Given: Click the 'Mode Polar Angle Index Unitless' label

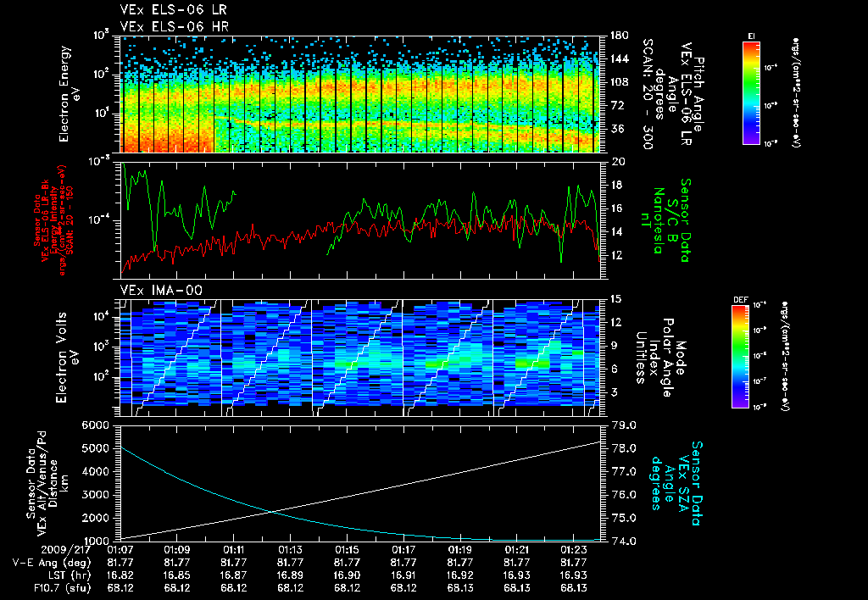Looking at the screenshot, I should 660,358.
